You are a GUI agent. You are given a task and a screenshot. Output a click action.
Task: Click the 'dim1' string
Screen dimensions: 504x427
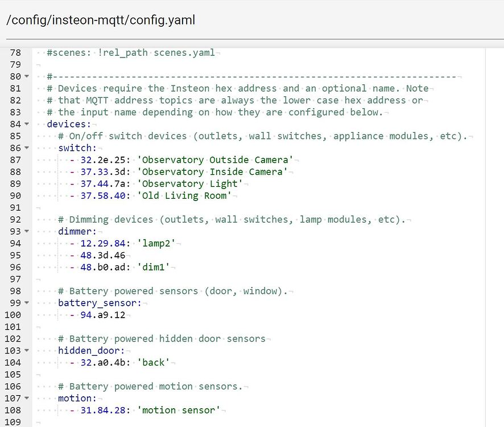tap(154, 267)
